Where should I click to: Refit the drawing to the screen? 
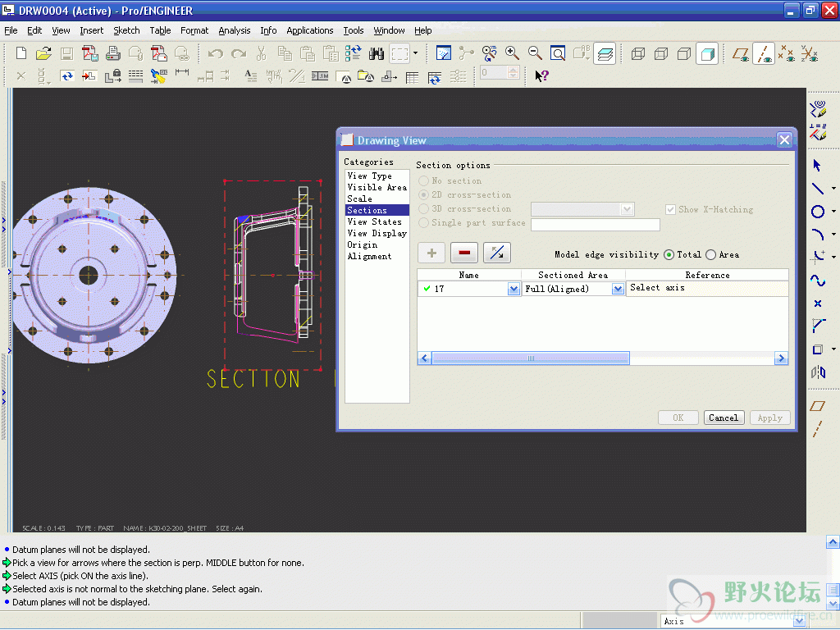coord(558,53)
